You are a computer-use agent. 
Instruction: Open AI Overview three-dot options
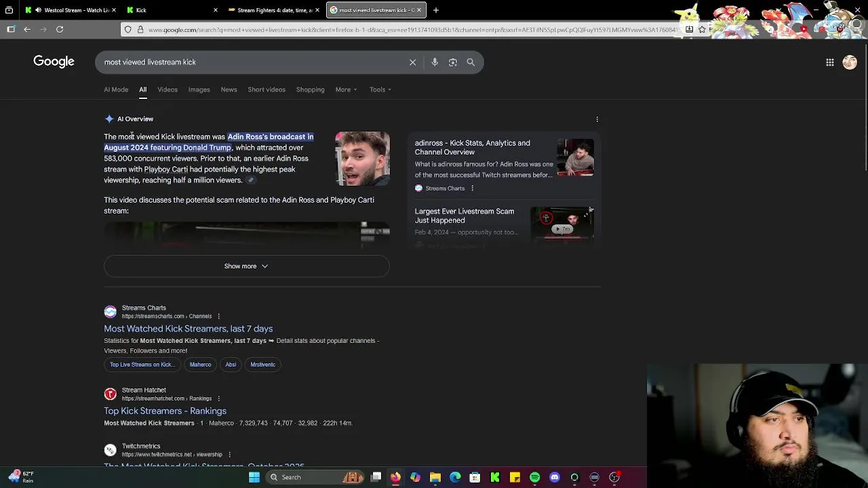pyautogui.click(x=597, y=119)
